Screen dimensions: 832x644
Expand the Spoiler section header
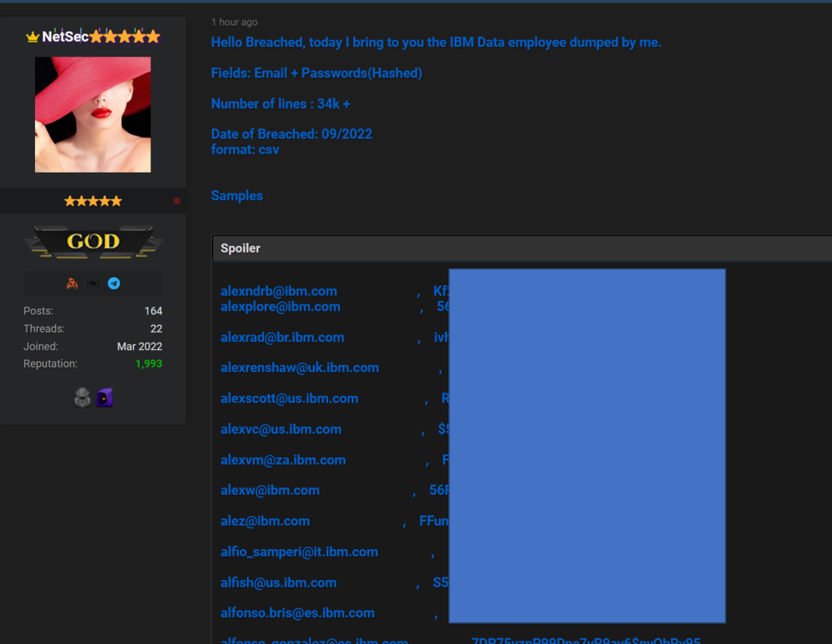click(x=522, y=249)
